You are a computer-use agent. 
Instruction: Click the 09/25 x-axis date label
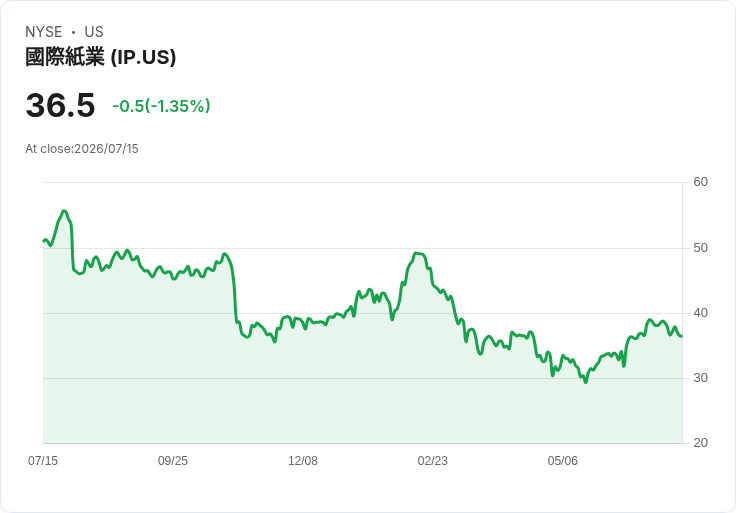click(173, 460)
